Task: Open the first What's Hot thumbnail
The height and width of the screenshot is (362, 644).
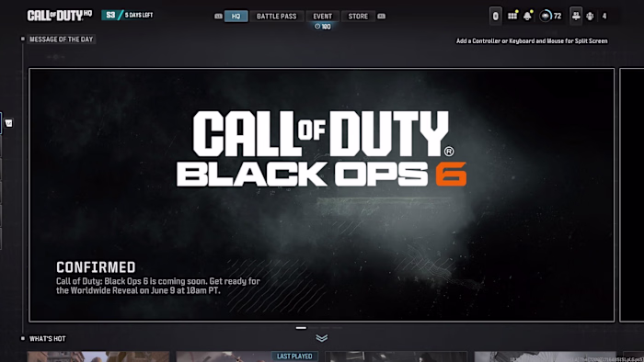Action: pyautogui.click(x=98, y=356)
